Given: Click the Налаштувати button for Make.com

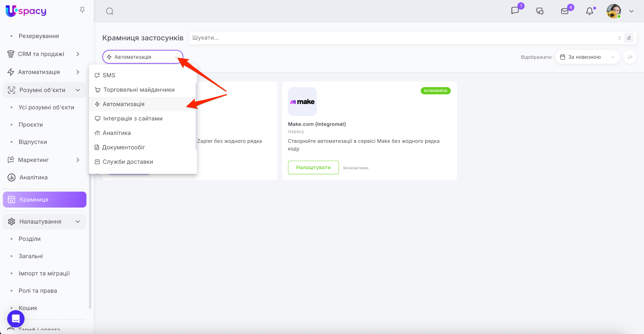Looking at the screenshot, I should (x=313, y=167).
